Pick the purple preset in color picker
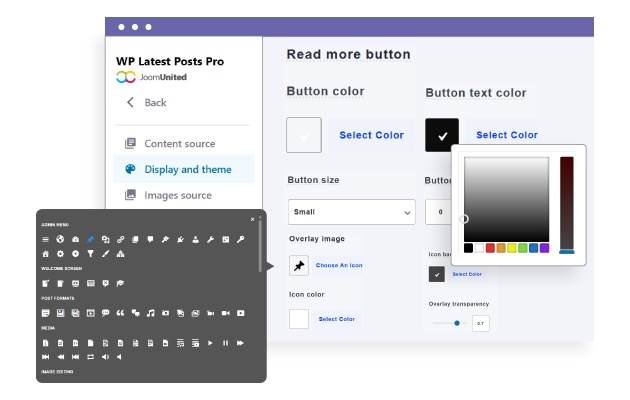 point(544,248)
